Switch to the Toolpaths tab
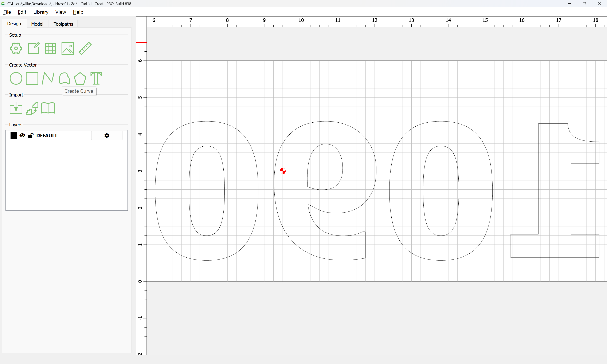The width and height of the screenshot is (607, 364). click(63, 24)
